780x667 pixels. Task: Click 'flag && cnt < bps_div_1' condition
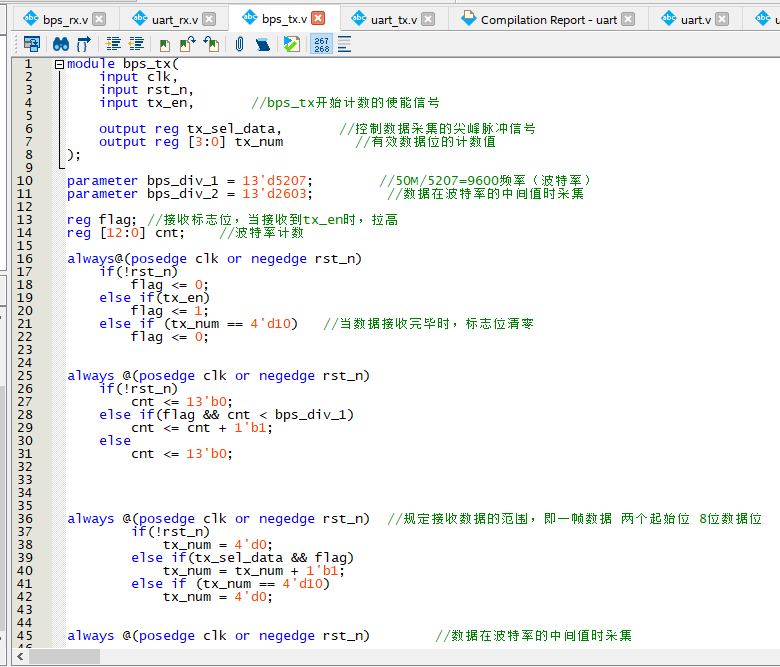click(x=255, y=415)
